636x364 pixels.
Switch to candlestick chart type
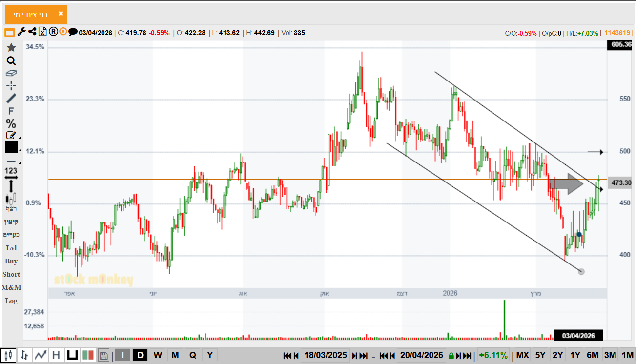[x=8, y=355]
